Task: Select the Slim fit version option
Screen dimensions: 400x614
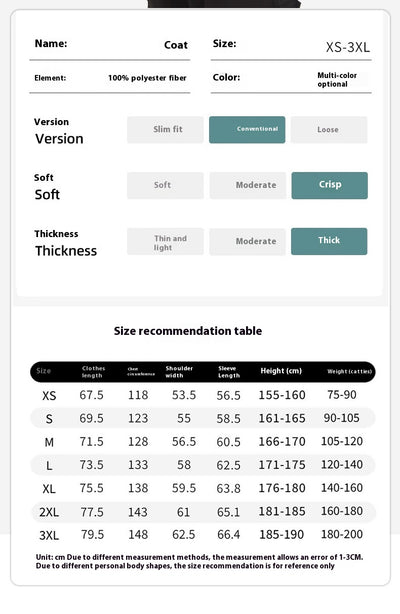Action: pos(165,130)
